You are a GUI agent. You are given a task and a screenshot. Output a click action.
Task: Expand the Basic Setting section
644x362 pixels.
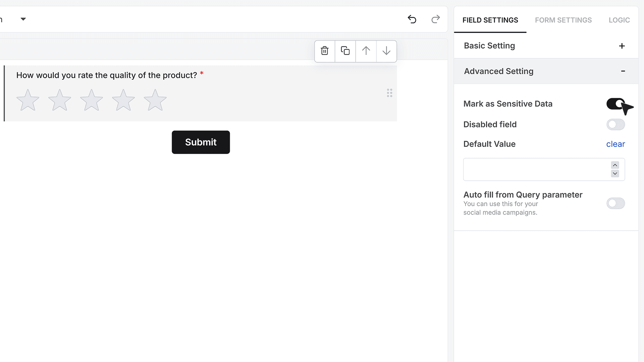622,46
